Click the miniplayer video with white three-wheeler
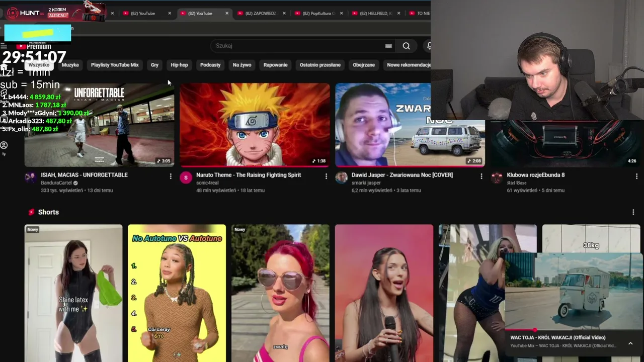This screenshot has width=644, height=362. (574, 292)
